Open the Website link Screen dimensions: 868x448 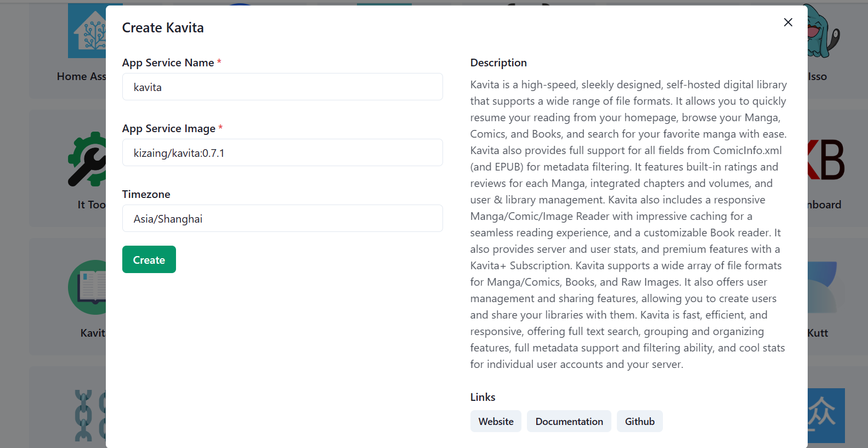(496, 422)
